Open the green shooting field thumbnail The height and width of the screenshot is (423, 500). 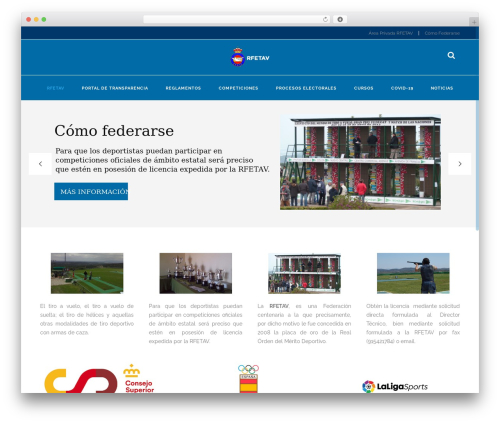tap(87, 273)
